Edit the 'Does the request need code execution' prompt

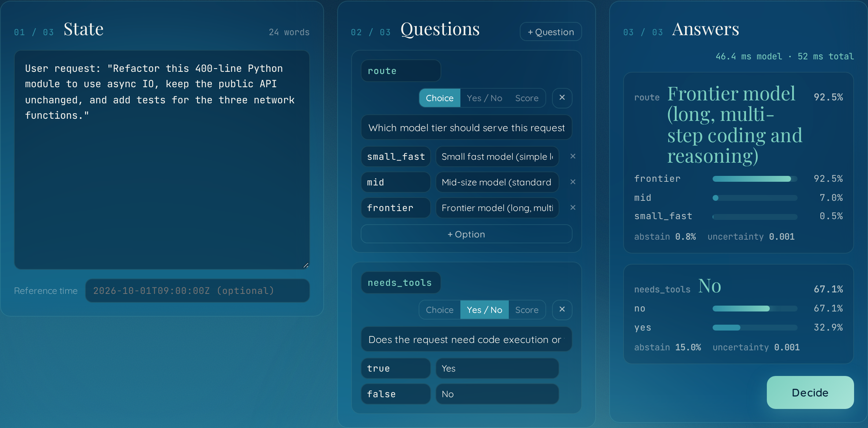coord(466,339)
